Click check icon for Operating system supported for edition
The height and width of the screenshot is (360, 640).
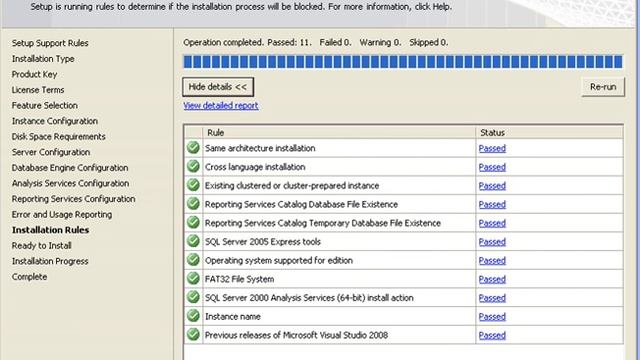coord(193,260)
